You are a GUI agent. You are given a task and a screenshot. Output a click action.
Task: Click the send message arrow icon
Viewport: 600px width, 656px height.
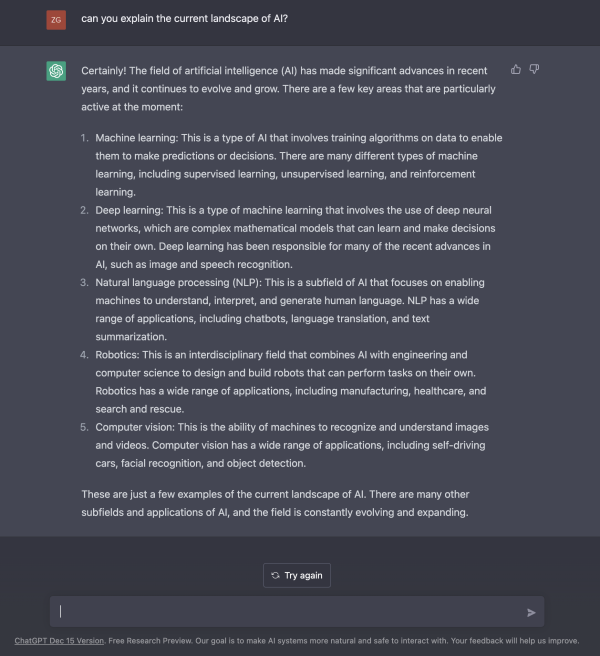click(x=531, y=612)
